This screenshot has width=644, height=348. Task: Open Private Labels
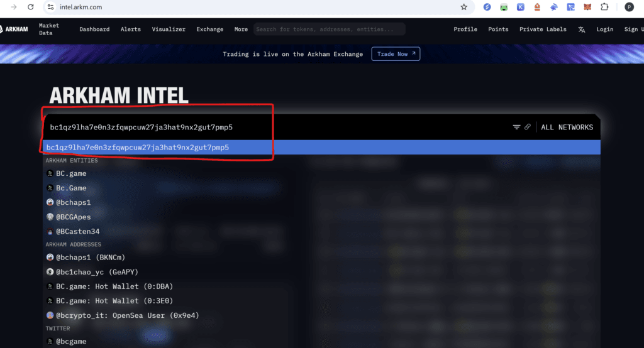click(543, 29)
